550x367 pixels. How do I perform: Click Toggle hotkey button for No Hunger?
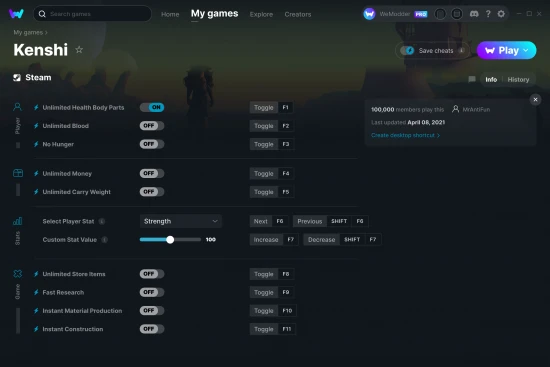tap(263, 144)
